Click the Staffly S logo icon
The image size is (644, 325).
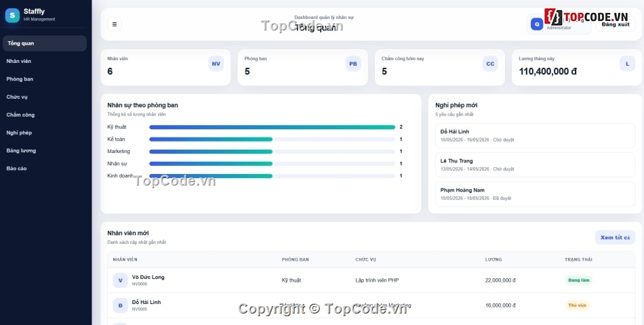coord(12,16)
